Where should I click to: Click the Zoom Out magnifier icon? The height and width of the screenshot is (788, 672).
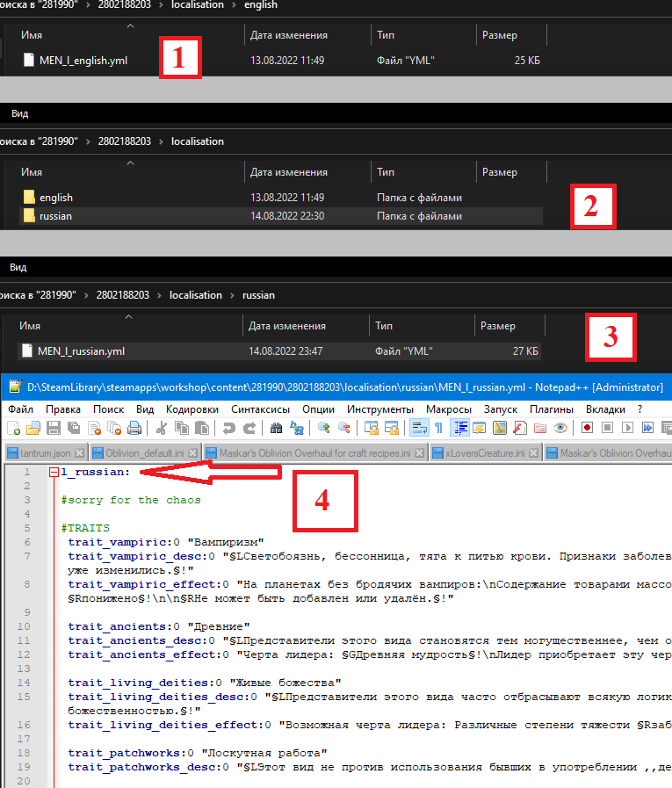click(x=344, y=428)
